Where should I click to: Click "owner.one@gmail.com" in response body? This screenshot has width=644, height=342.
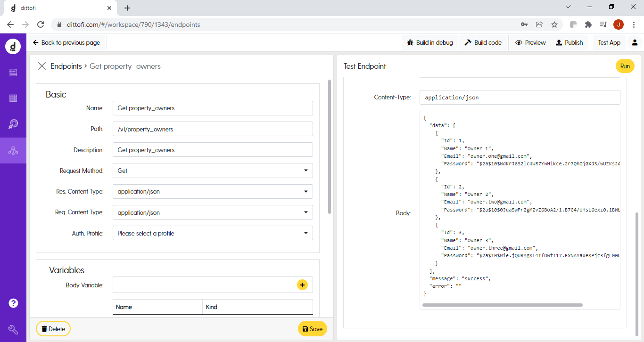tap(499, 156)
